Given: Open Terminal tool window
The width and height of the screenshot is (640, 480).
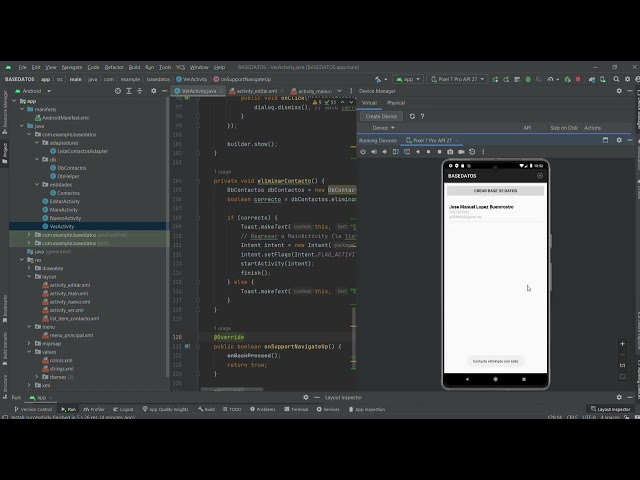Looking at the screenshot, I should (296, 409).
